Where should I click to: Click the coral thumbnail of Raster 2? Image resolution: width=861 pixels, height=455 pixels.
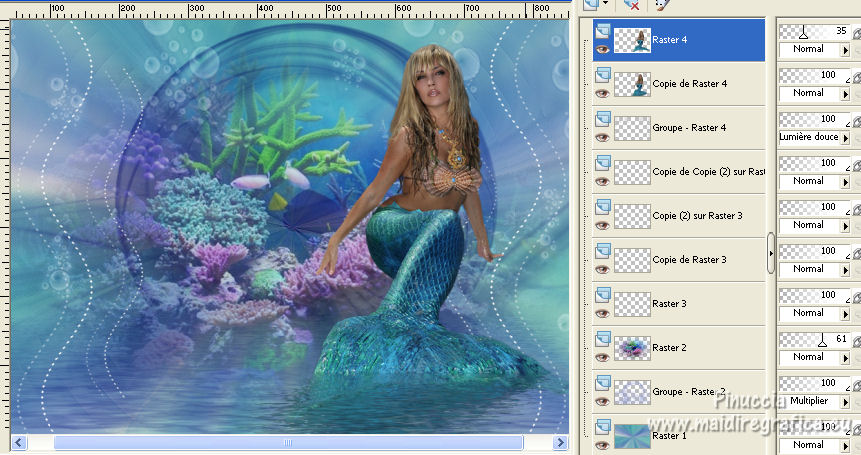coord(632,348)
